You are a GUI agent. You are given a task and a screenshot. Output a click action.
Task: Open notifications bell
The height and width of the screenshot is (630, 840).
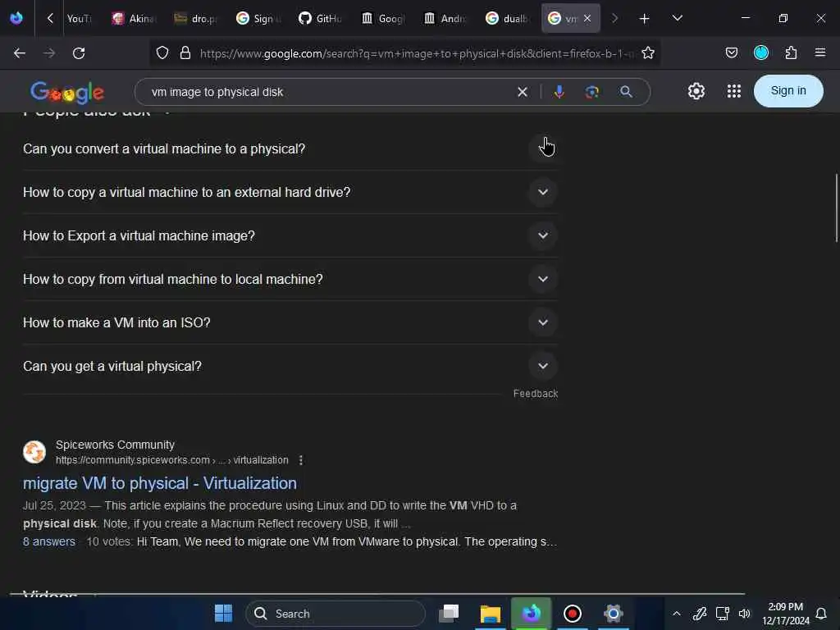click(821, 614)
